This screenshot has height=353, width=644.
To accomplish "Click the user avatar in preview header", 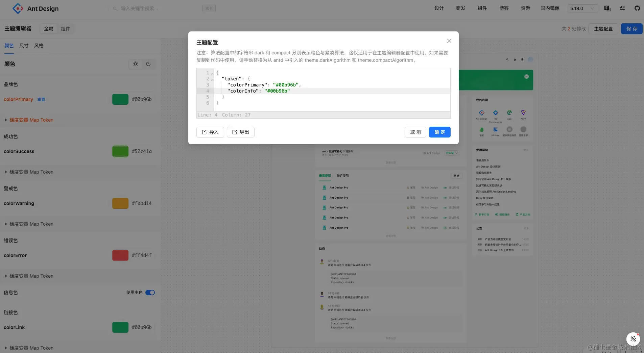I will click(x=530, y=59).
